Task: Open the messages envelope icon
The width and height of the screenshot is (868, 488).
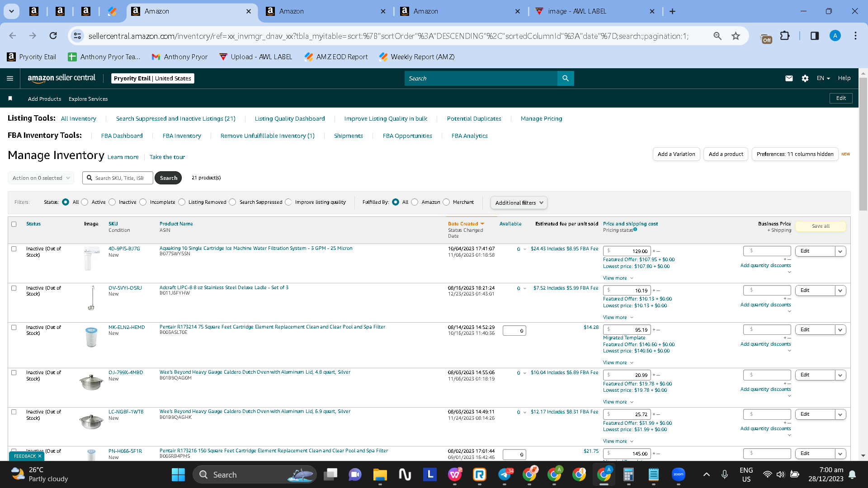Action: click(789, 78)
